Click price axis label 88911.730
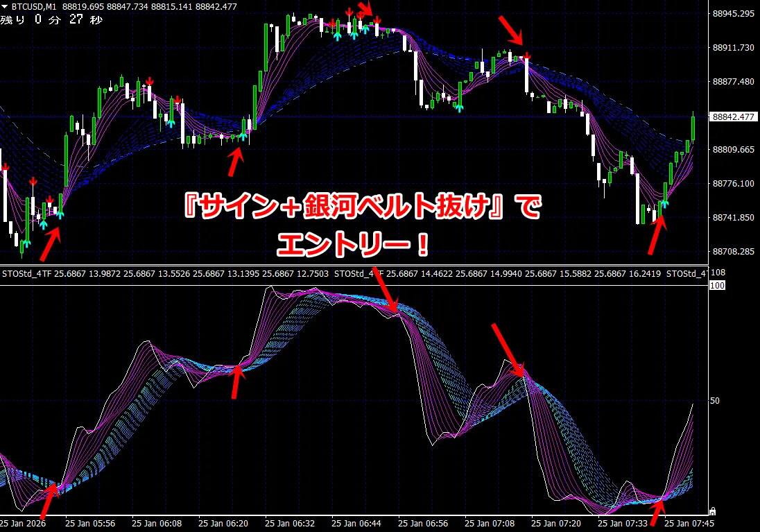 click(734, 48)
